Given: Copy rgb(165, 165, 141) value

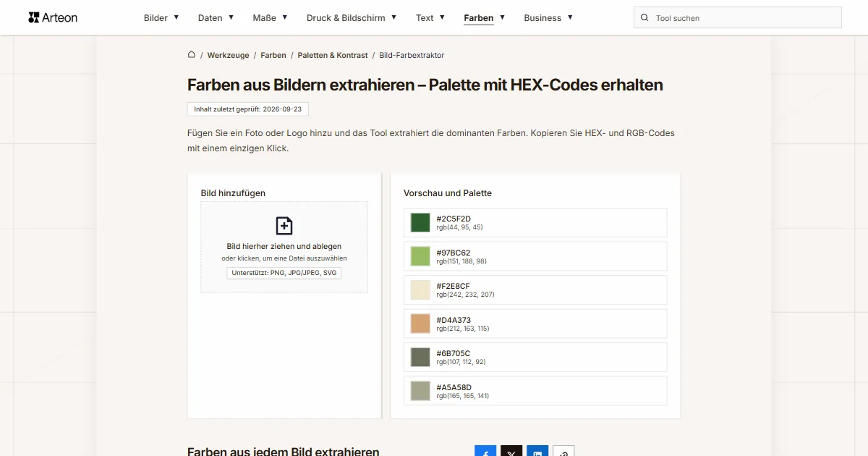Looking at the screenshot, I should coord(463,396).
